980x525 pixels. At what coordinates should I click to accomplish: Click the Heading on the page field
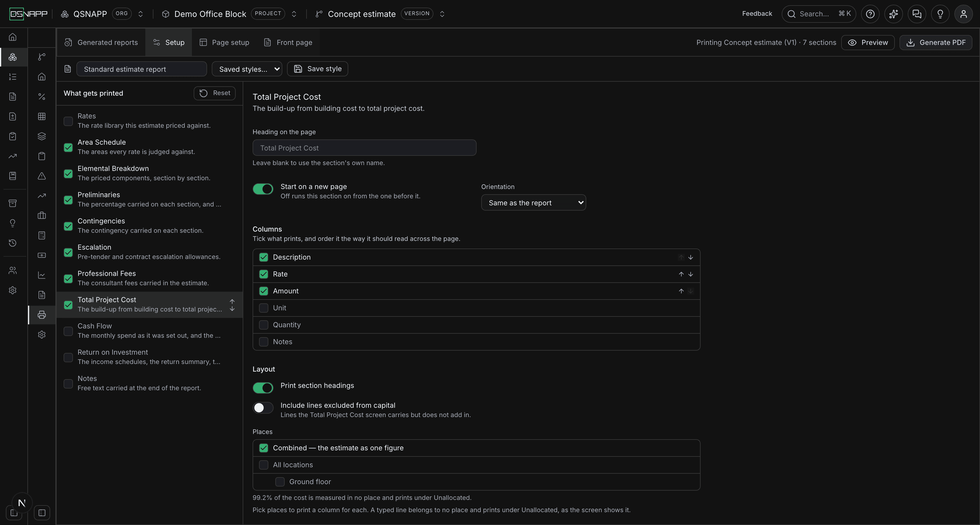pos(364,148)
